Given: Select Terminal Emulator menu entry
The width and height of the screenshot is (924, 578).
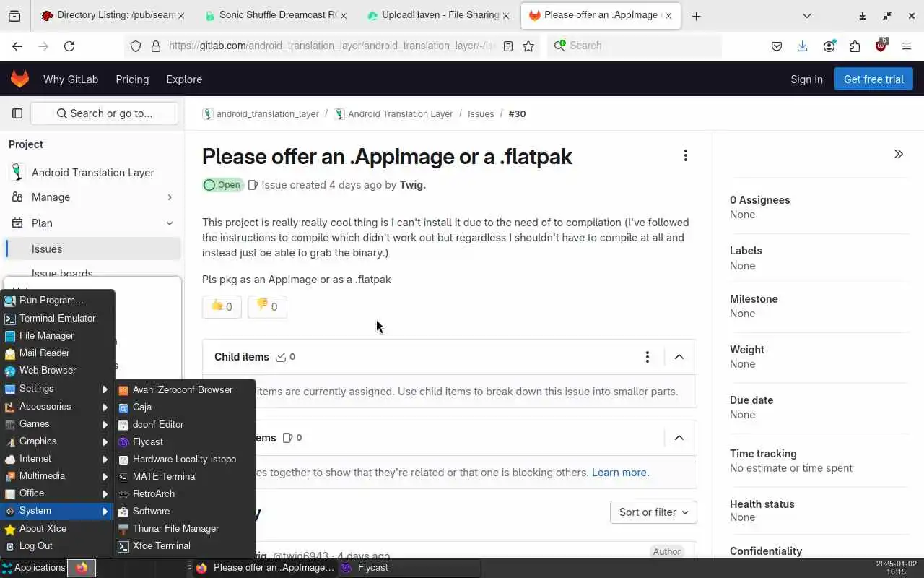Looking at the screenshot, I should (57, 318).
